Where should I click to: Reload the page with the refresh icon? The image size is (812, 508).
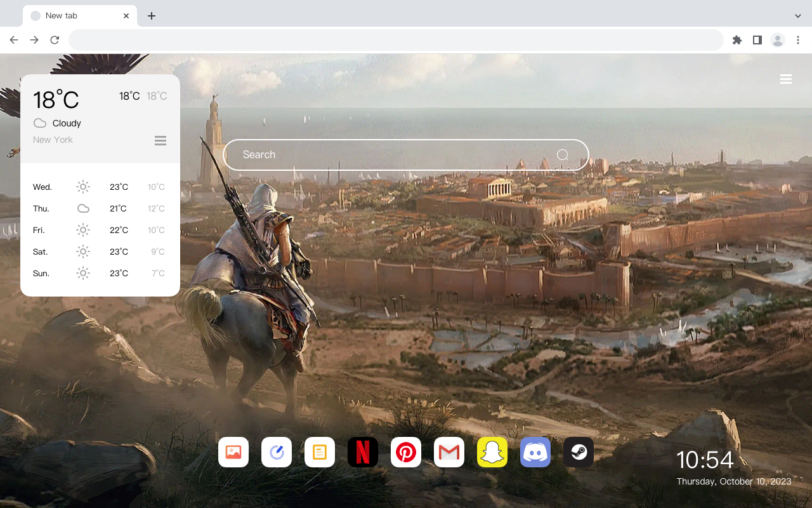(55, 40)
